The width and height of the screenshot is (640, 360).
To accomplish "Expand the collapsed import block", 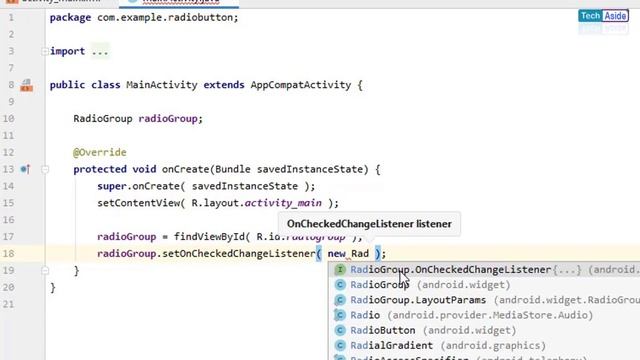I will pyautogui.click(x=44, y=51).
